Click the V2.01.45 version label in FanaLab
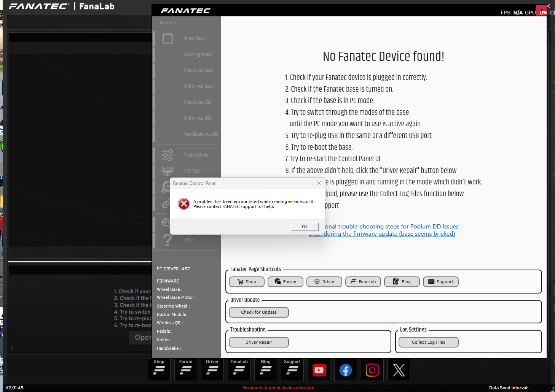The width and height of the screenshot is (555, 392). pos(14,388)
